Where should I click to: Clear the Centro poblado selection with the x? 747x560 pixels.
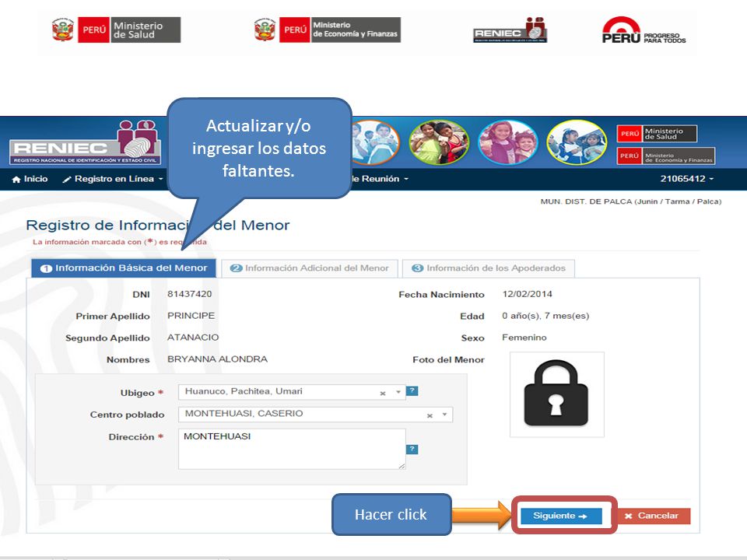tap(430, 415)
